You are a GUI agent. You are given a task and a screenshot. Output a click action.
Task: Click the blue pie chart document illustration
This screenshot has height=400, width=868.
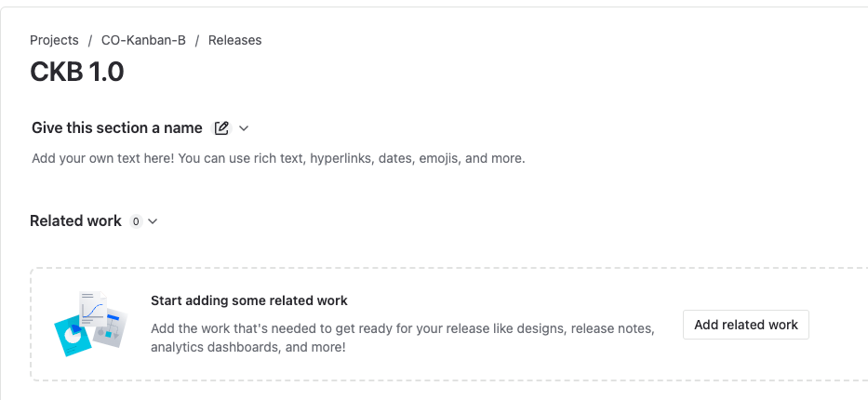point(73,337)
